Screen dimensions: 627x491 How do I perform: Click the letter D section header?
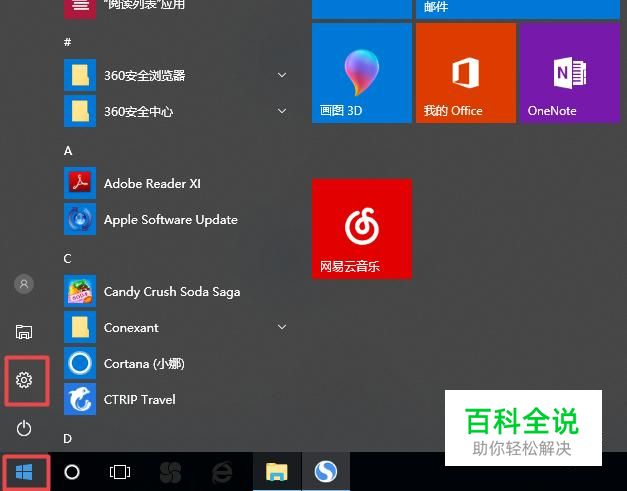68,439
